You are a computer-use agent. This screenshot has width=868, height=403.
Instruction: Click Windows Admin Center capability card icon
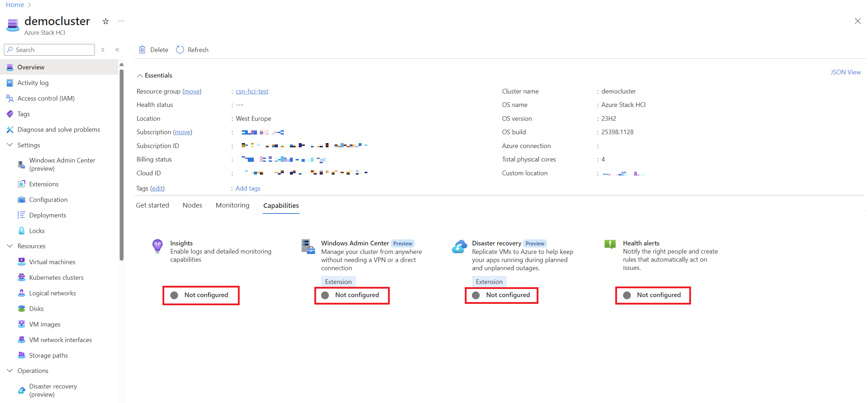coord(308,246)
